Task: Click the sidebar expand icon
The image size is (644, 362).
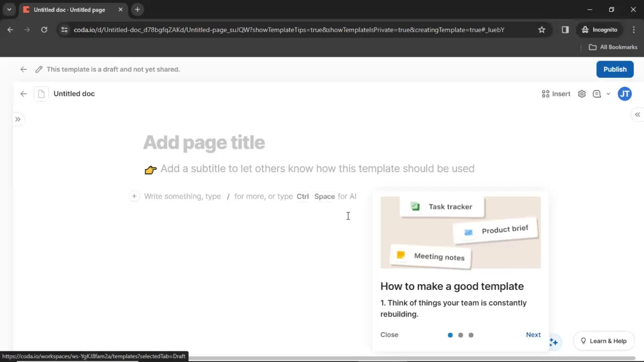Action: [x=18, y=119]
